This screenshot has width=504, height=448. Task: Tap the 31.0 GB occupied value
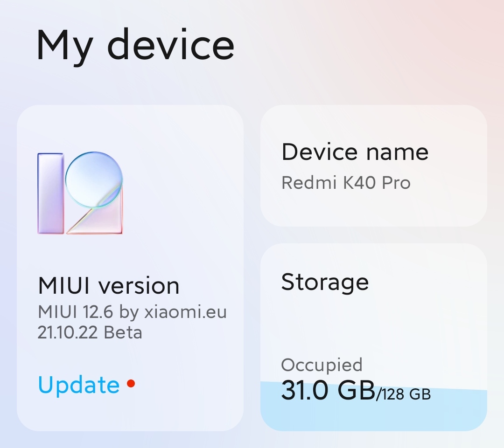(328, 390)
